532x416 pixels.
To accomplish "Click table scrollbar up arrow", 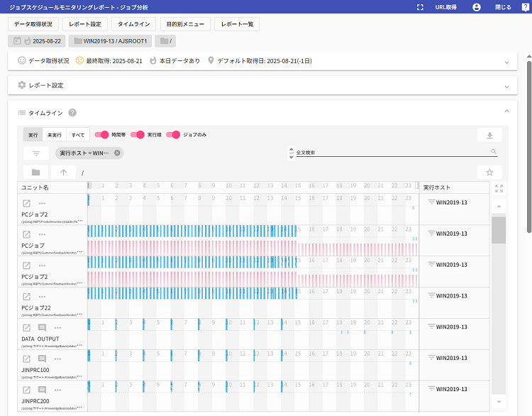I will click(499, 206).
